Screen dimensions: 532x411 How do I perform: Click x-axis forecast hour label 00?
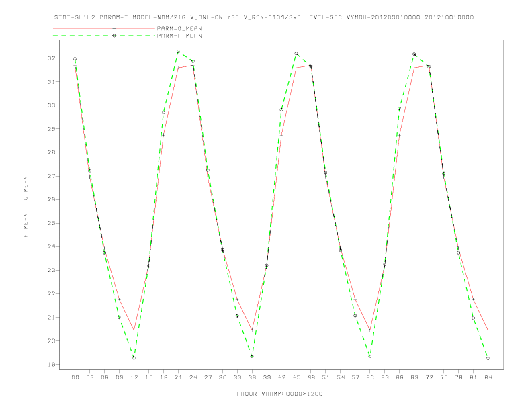(x=75, y=377)
